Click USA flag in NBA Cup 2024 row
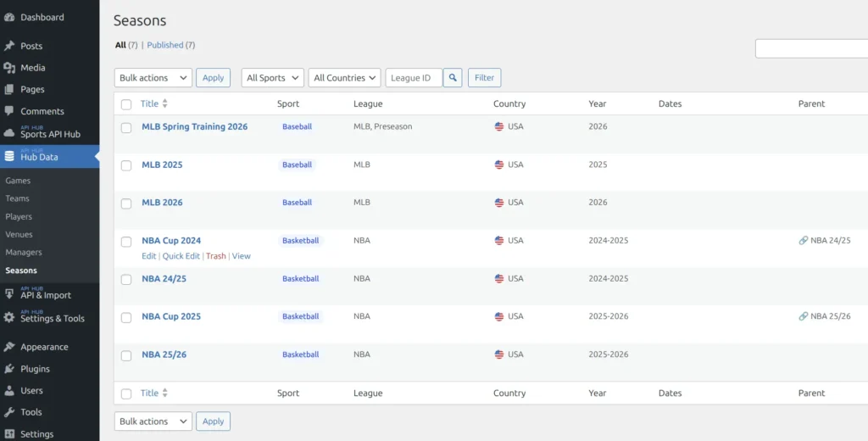The image size is (868, 441). click(x=499, y=241)
